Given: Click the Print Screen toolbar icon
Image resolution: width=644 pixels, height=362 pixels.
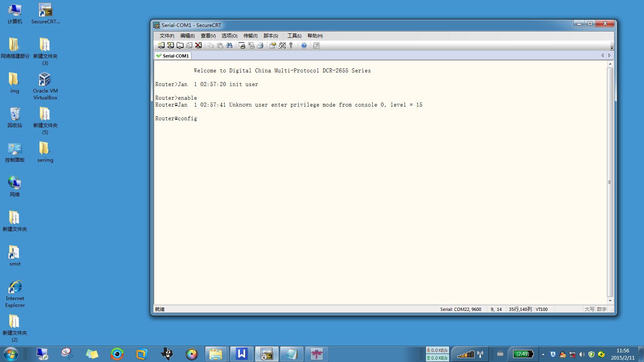Looking at the screenshot, I should pyautogui.click(x=242, y=45).
